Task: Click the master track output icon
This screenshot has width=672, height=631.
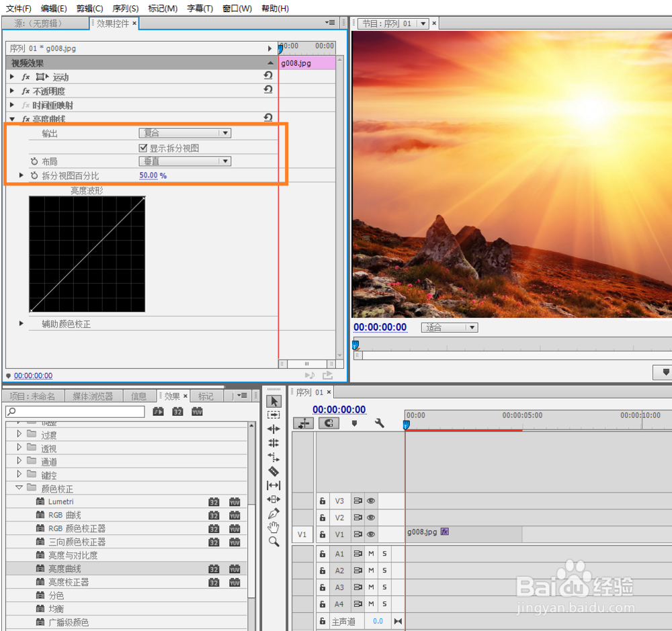Action: [398, 621]
